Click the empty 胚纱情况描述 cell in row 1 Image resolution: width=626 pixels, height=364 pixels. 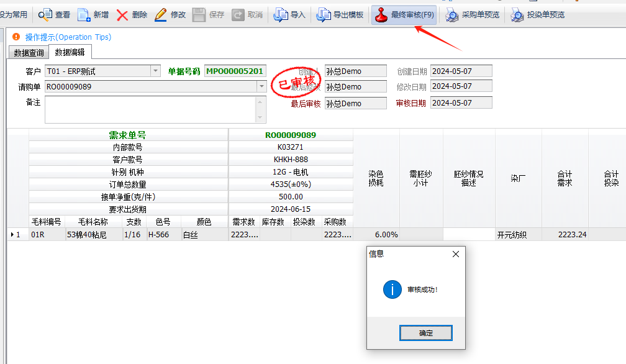pos(469,235)
